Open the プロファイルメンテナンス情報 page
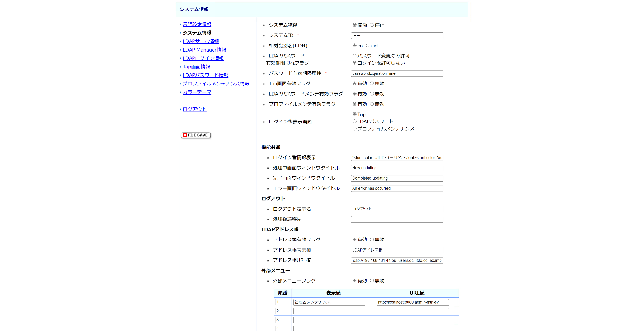Viewport: 644px width, 331px height. 215,84
